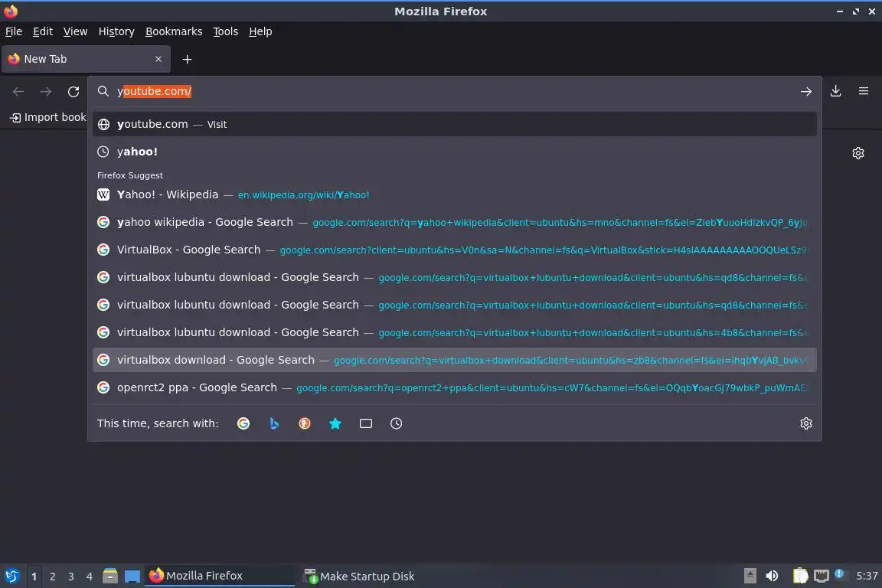
Task: Reload the current page
Action: point(73,91)
